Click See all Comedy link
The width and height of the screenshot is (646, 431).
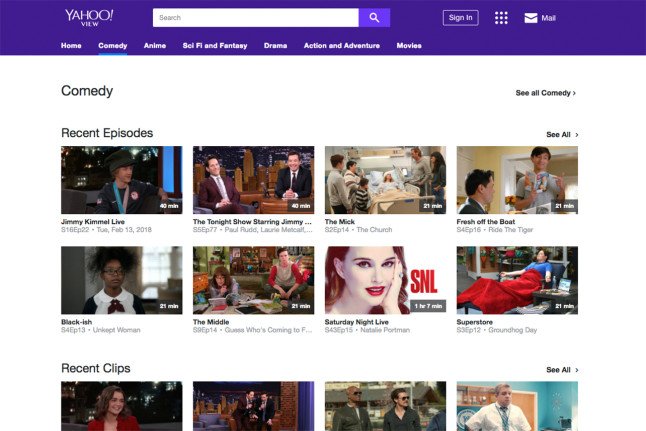(x=546, y=93)
